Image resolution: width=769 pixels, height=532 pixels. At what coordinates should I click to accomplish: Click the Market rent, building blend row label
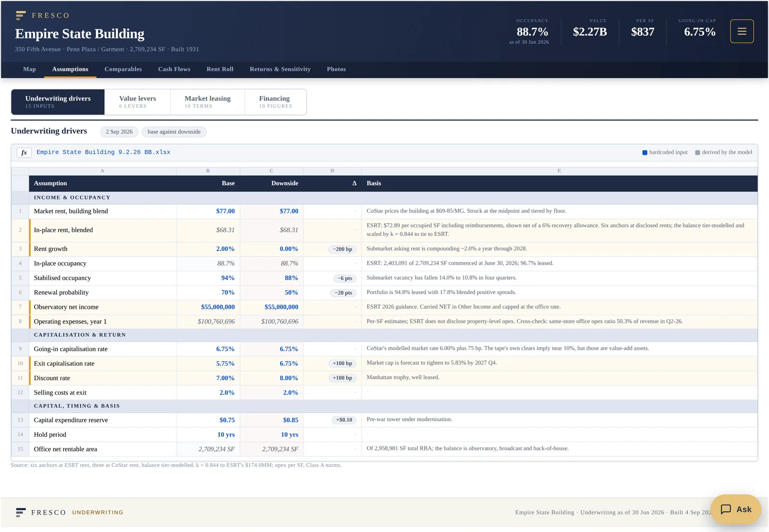pyautogui.click(x=71, y=211)
